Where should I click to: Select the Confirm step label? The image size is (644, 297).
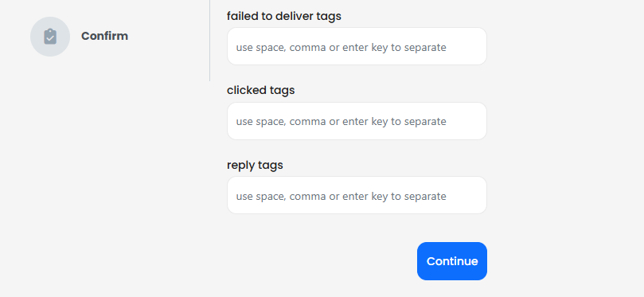[x=105, y=36]
